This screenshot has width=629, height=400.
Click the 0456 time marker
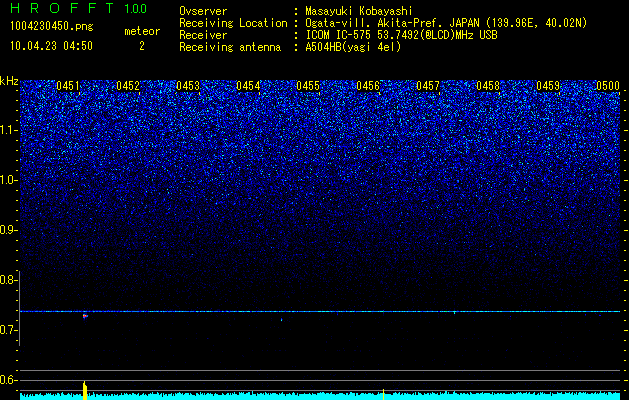tap(368, 86)
